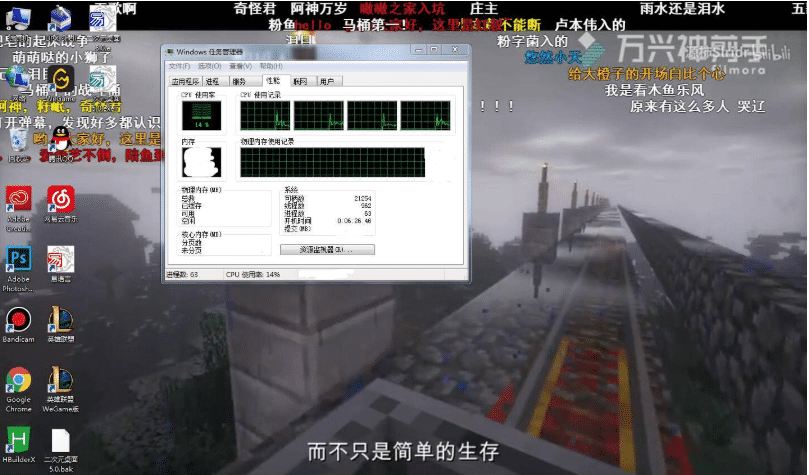Image resolution: width=809 pixels, height=475 pixels.
Task: Launch Adobe Photoshop desktop shortcut
Action: (19, 259)
